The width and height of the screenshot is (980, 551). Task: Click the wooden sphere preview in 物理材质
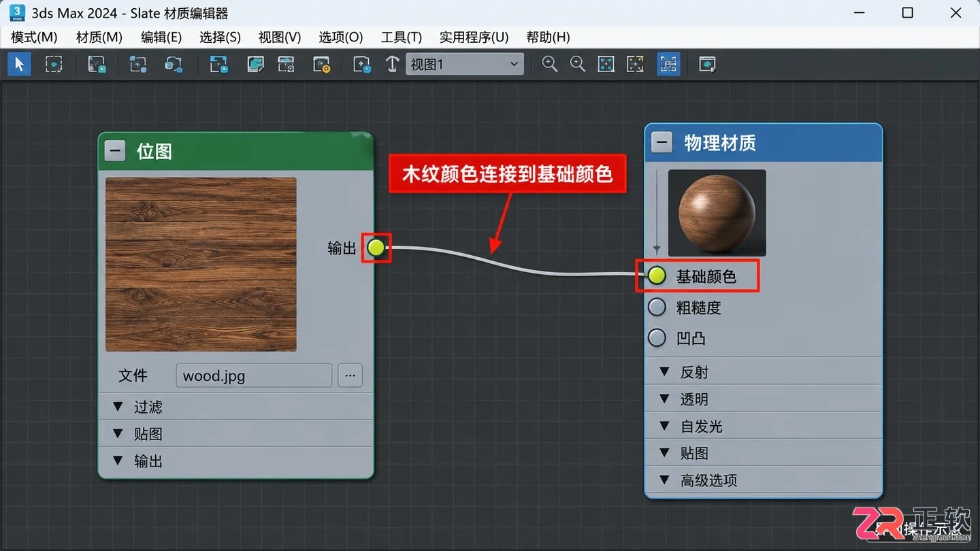click(x=717, y=213)
